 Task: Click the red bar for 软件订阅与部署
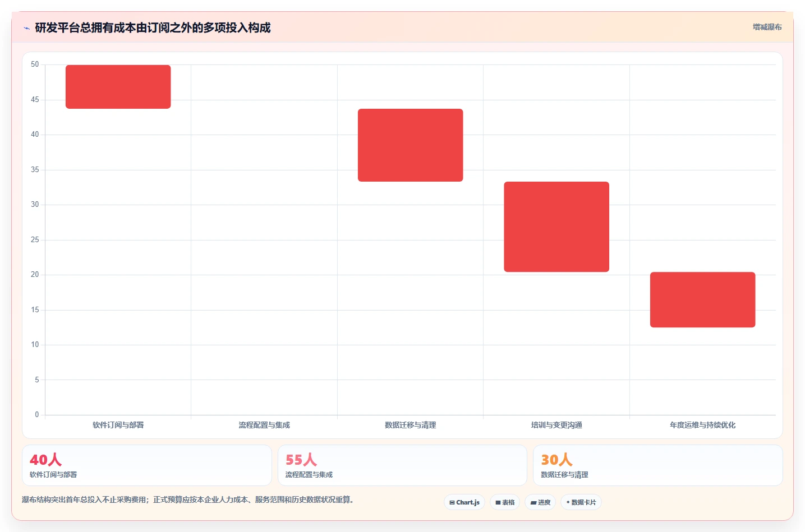click(118, 87)
